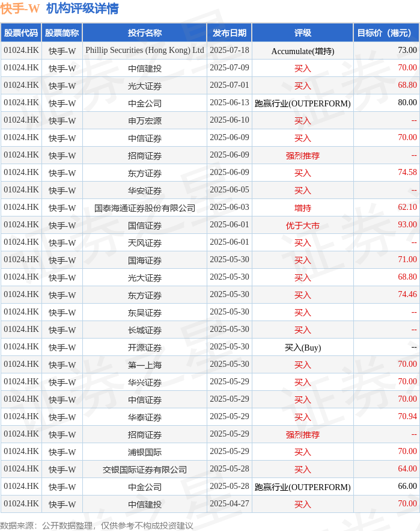Click the 评级 column header

point(303,33)
